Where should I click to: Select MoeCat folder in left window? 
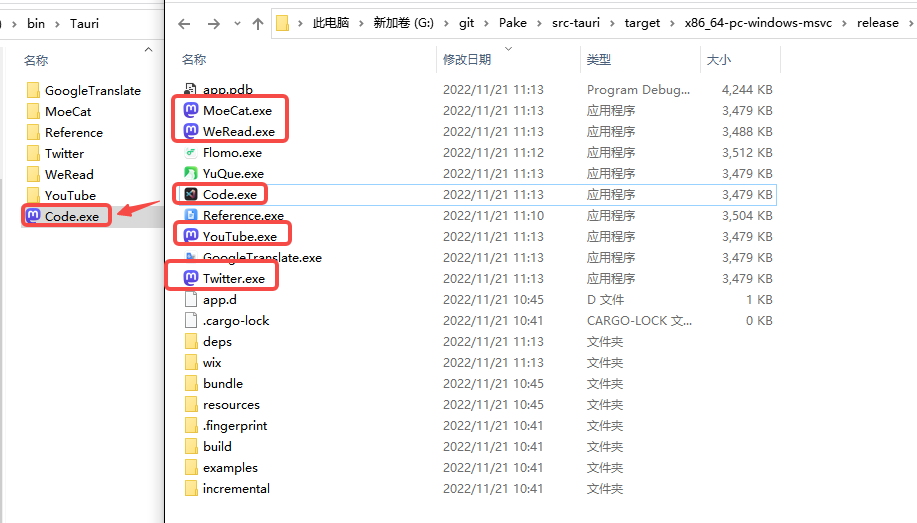pyautogui.click(x=59, y=112)
